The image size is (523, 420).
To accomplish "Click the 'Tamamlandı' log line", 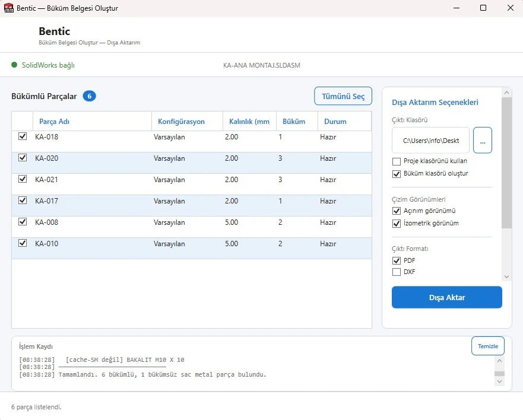I will point(142,374).
